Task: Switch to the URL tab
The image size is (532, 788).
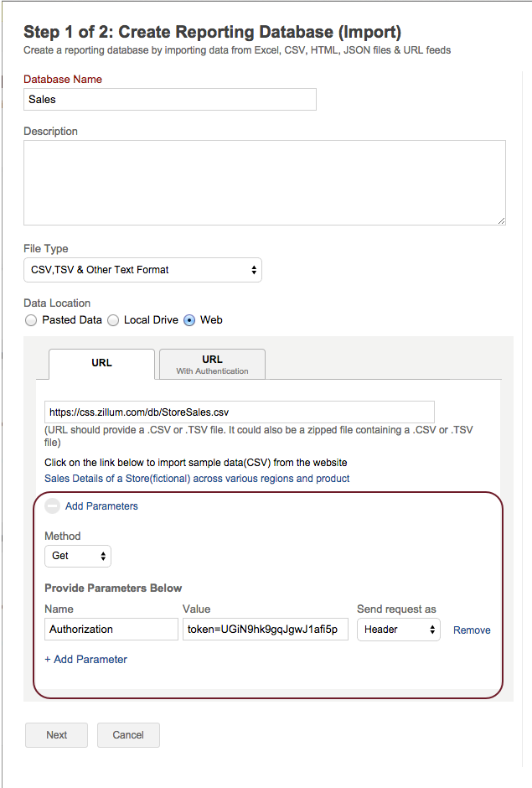Action: (101, 364)
